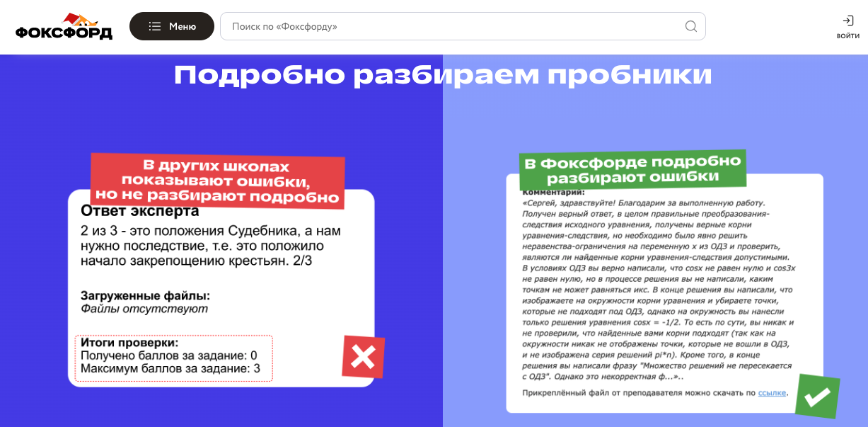The height and width of the screenshot is (427, 868).
Task: Click the Файлы отсутствуют text
Action: pyautogui.click(x=144, y=309)
